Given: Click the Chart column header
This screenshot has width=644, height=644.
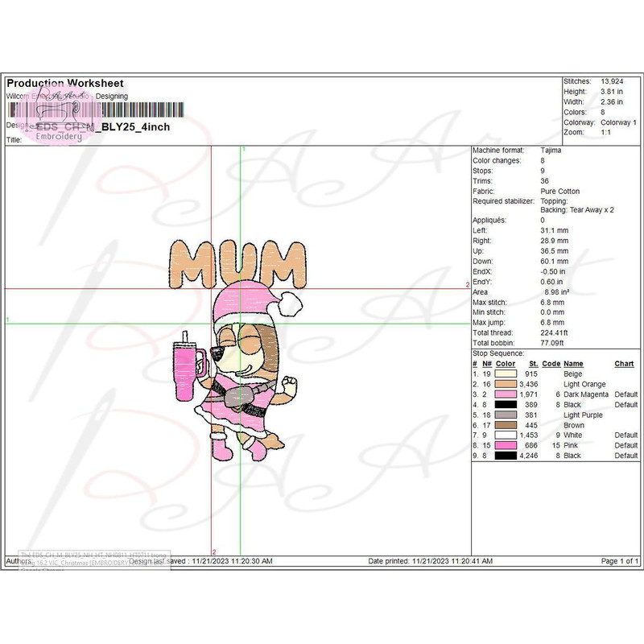Looking at the screenshot, I should coord(624,364).
